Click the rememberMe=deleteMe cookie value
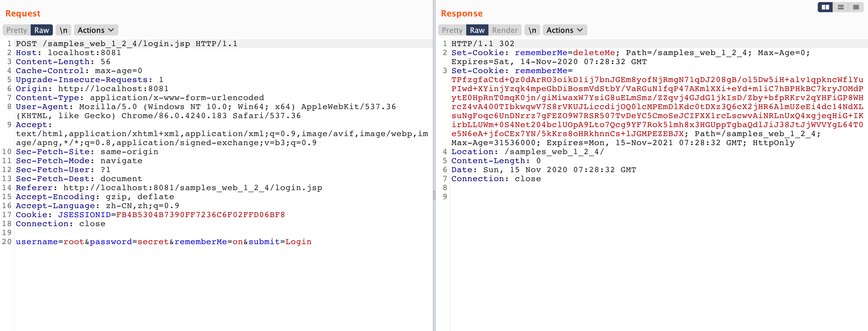This screenshot has height=331, width=868. (x=594, y=53)
